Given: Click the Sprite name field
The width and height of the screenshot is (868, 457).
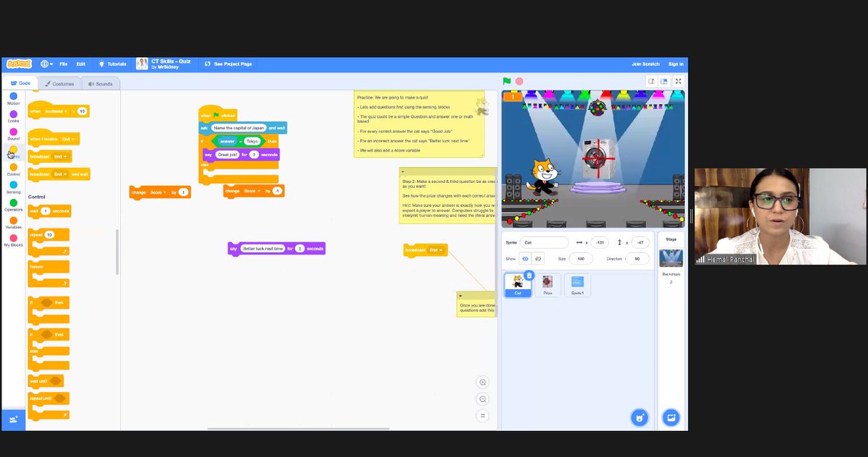Looking at the screenshot, I should 544,242.
